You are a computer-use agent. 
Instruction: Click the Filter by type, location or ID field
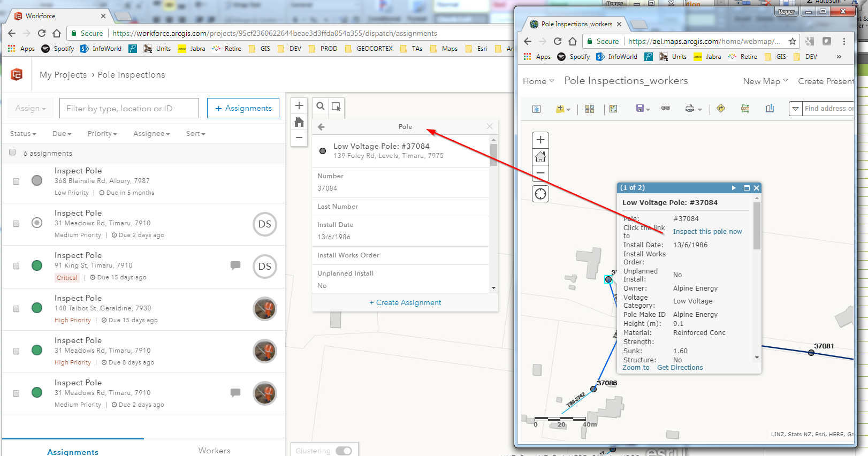pyautogui.click(x=129, y=108)
